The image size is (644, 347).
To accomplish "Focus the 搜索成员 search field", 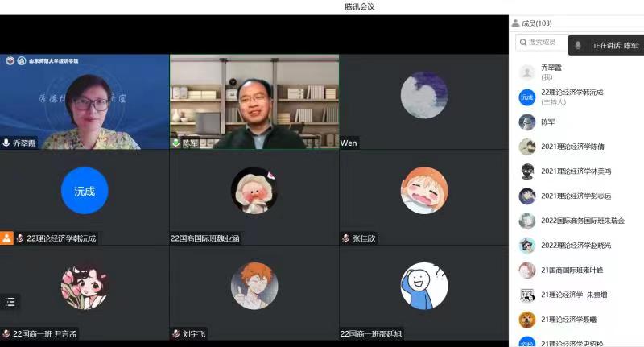I will pos(542,43).
